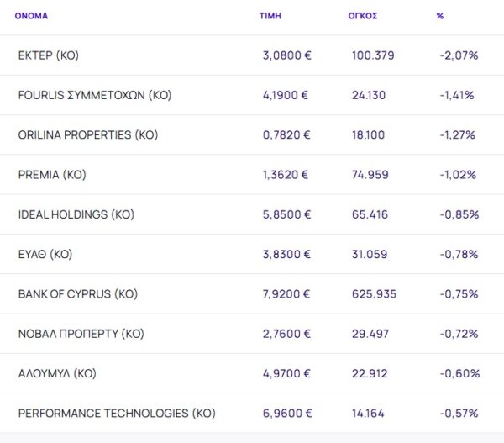Click the 7,9200 € price cell

(x=287, y=294)
